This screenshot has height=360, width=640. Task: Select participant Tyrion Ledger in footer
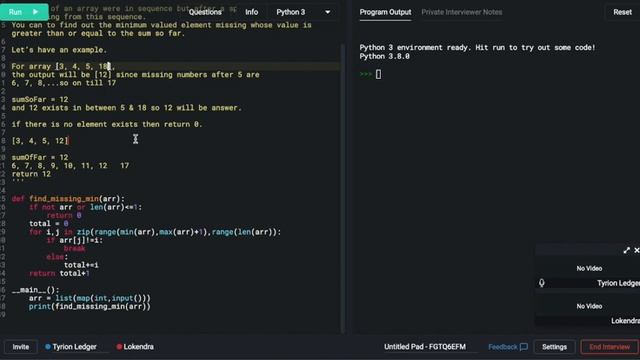click(x=71, y=347)
